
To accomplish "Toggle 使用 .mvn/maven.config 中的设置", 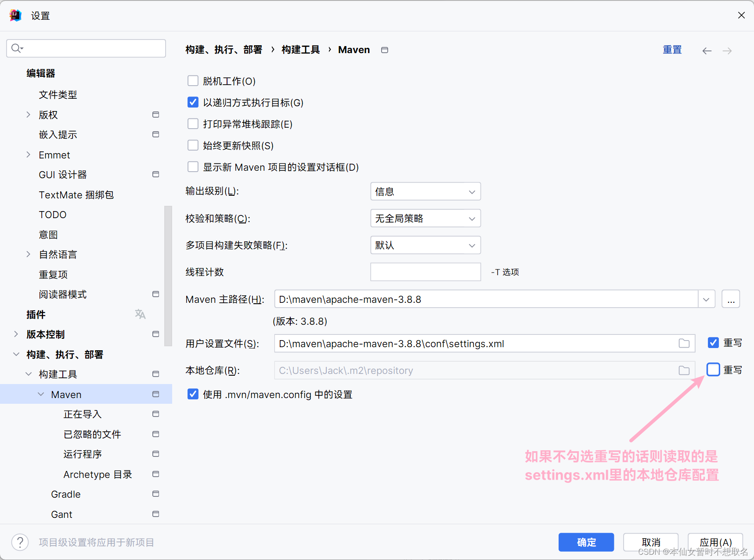I will pos(193,394).
